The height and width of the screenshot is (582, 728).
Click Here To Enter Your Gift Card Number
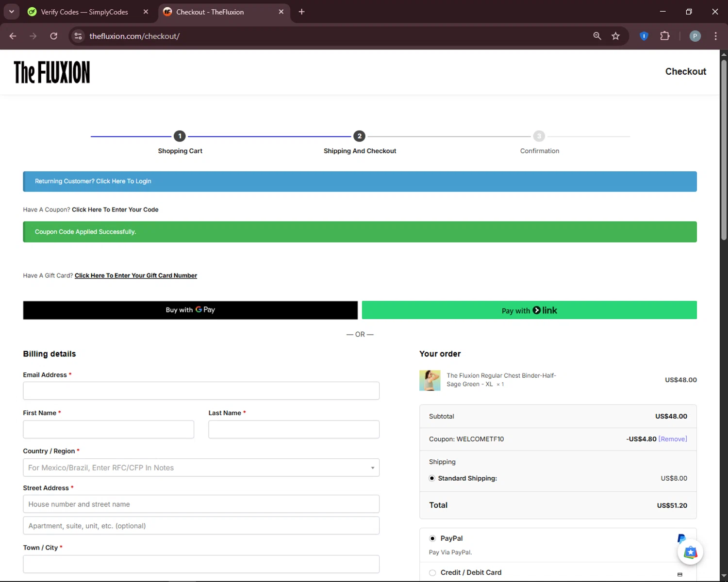click(x=136, y=275)
